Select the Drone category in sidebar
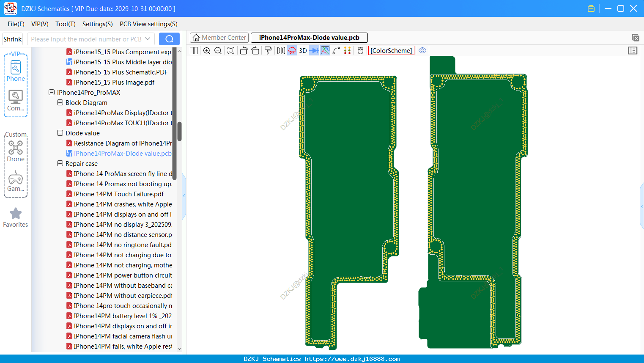Viewport: 644px width, 363px height. 16,151
